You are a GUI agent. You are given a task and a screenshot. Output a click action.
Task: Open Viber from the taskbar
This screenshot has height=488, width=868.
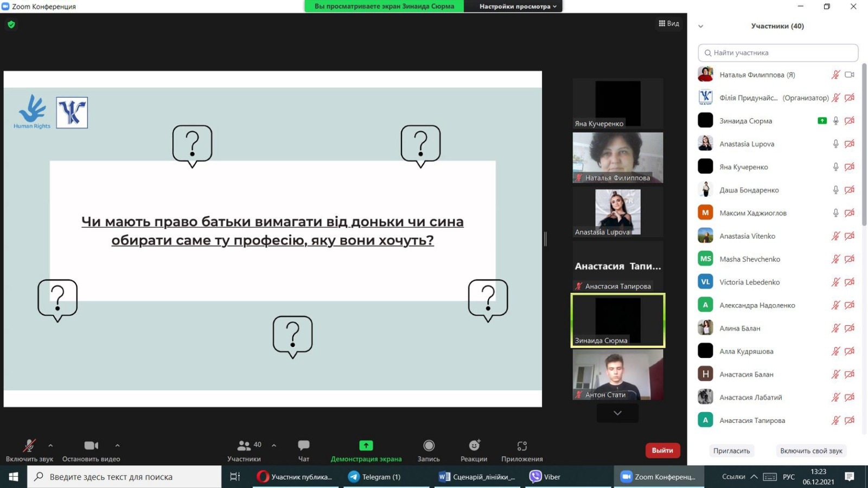coord(545,477)
